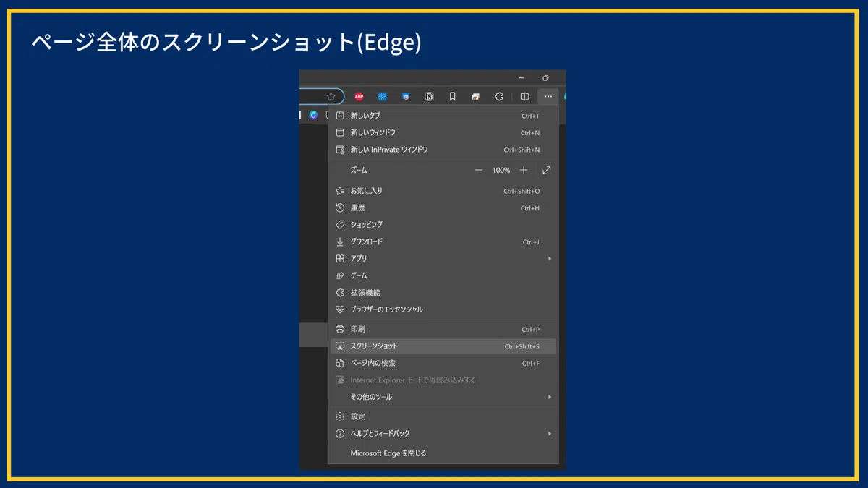The height and width of the screenshot is (488, 868).
Task: Open the ABP Adblock Plus extension
Action: [x=359, y=96]
